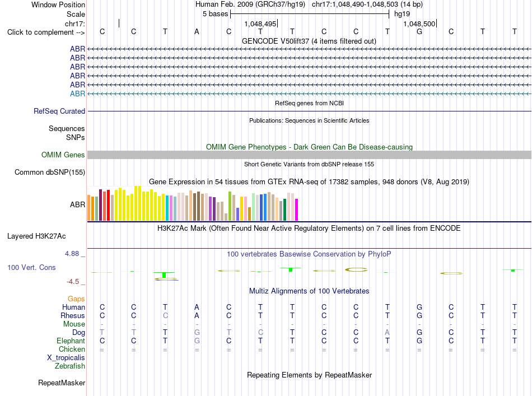Click the dark red bar in GTEx chart
This screenshot has height=396, width=532.
pyautogui.click(x=100, y=206)
